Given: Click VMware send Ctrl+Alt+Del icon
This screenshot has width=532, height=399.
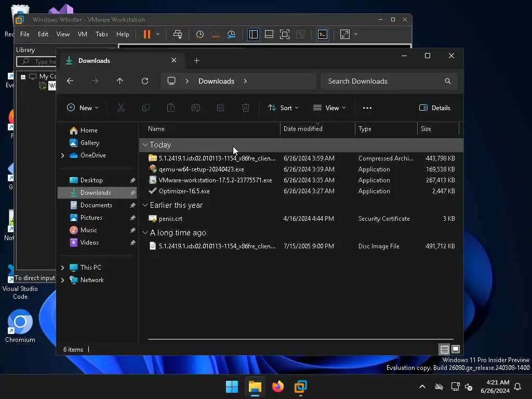Looking at the screenshot, I should coord(178,34).
